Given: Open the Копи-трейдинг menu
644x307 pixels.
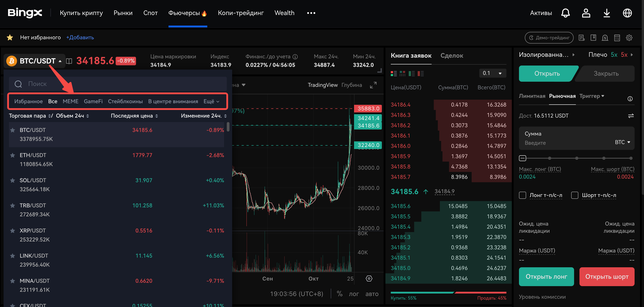Looking at the screenshot, I should 241,13.
